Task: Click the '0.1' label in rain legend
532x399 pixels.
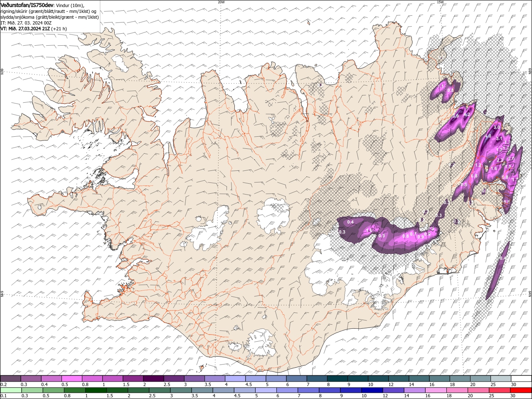Action: (3, 396)
